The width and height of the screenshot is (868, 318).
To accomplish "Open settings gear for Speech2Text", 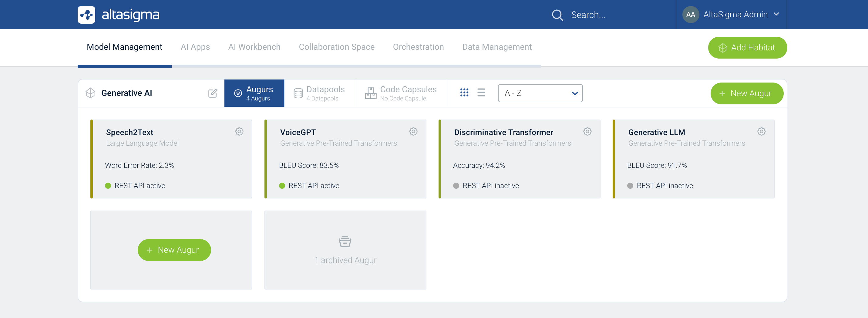I will [x=239, y=131].
